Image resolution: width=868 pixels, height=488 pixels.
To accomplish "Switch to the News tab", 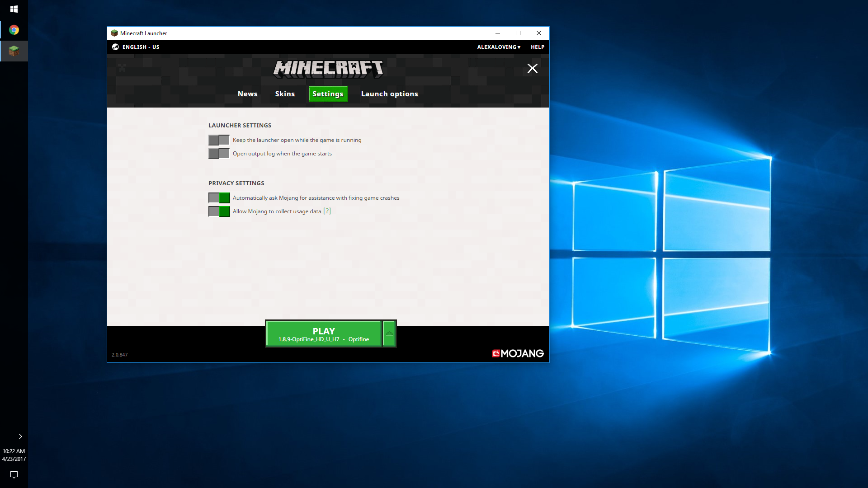I will [247, 94].
